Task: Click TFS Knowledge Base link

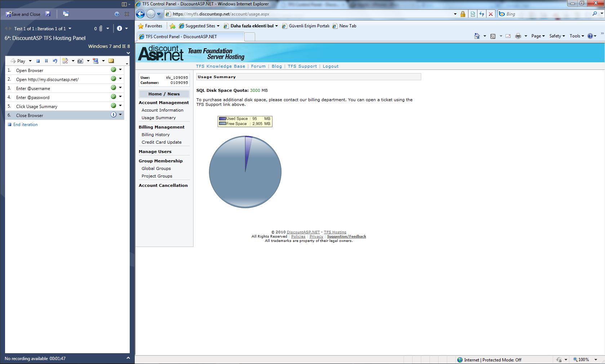Action: (x=221, y=66)
